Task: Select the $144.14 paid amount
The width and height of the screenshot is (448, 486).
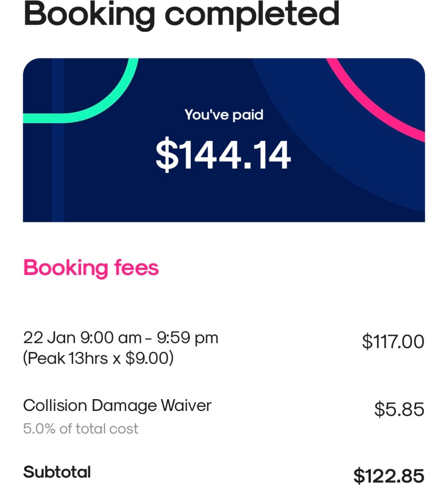Action: coord(224,156)
